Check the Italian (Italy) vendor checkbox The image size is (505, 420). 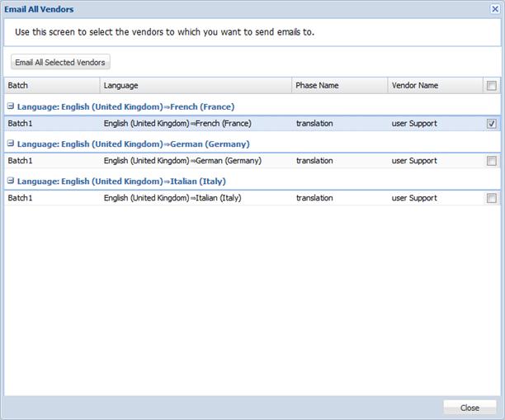click(x=492, y=198)
